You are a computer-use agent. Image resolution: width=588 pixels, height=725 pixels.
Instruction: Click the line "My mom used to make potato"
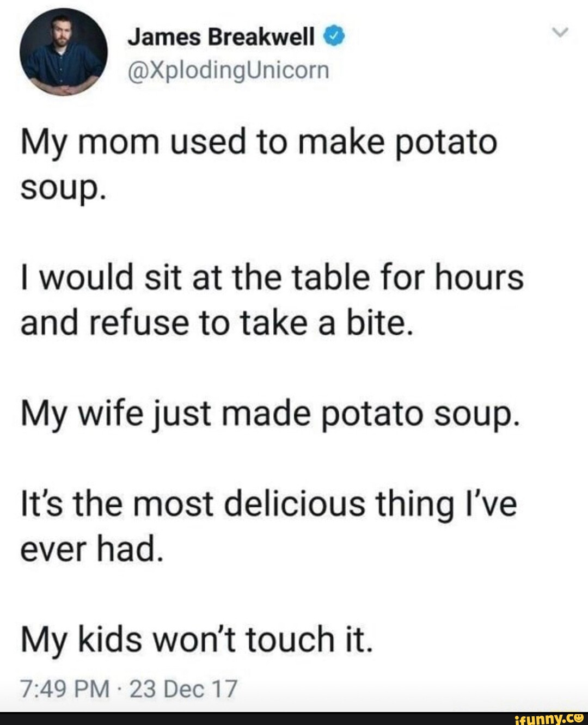tap(259, 143)
